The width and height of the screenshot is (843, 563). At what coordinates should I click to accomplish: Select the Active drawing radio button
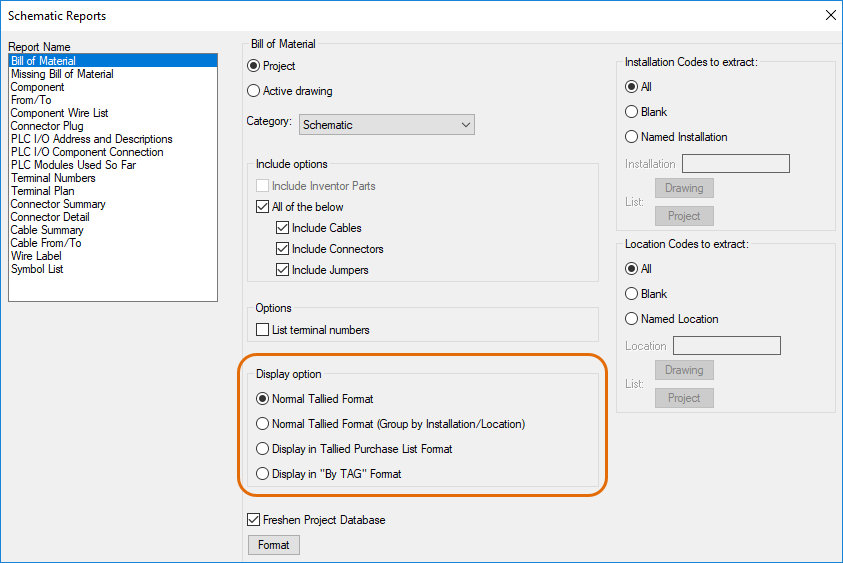click(x=253, y=91)
